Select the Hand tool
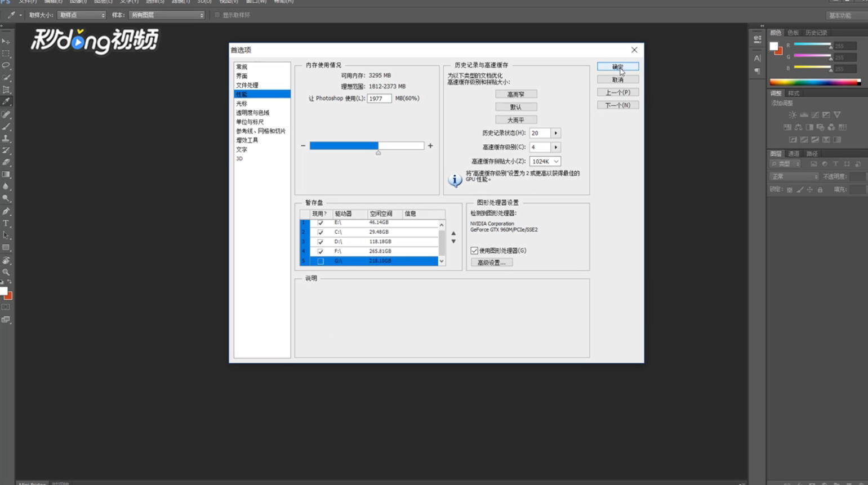The width and height of the screenshot is (868, 485). pyautogui.click(x=6, y=260)
